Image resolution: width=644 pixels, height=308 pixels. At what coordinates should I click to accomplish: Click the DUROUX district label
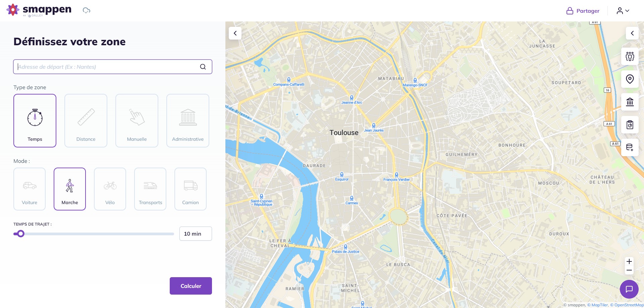(559, 234)
